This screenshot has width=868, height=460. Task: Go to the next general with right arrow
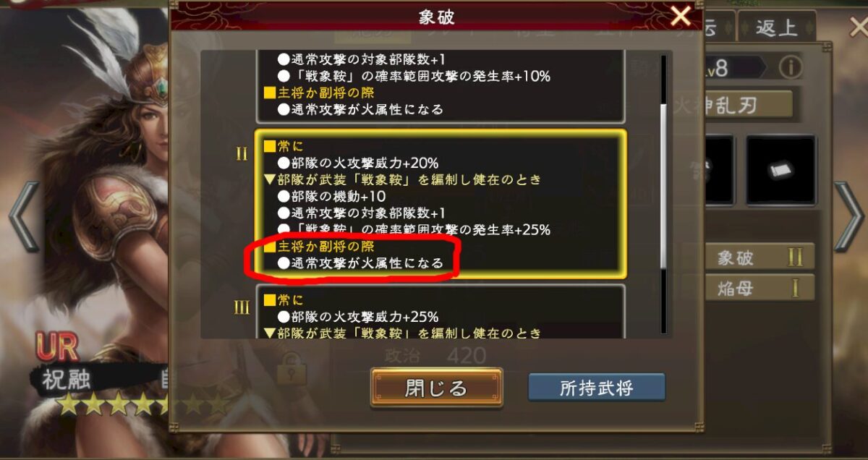click(x=848, y=216)
